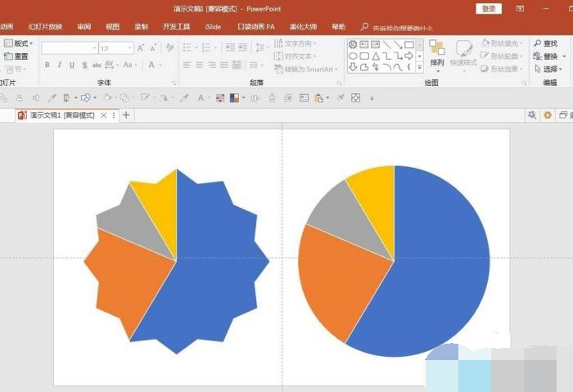This screenshot has height=392, width=573.
Task: Select the oval shape in shapes gallery
Action: (x=353, y=56)
